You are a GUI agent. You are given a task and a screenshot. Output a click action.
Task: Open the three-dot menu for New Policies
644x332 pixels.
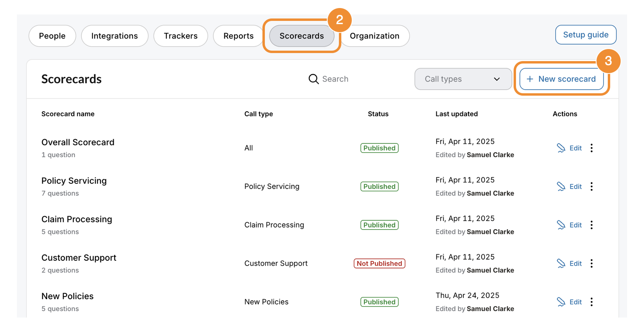tap(592, 302)
